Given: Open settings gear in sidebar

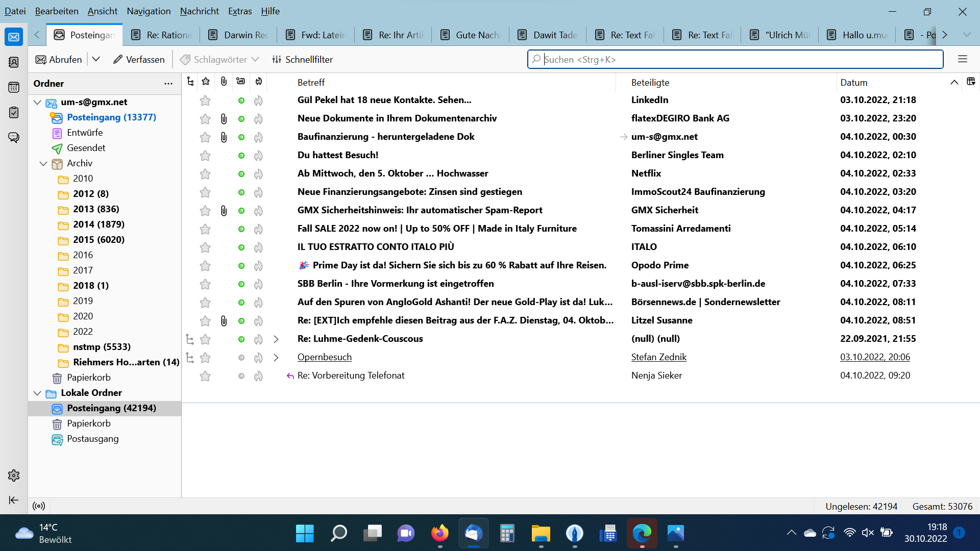Looking at the screenshot, I should tap(14, 475).
